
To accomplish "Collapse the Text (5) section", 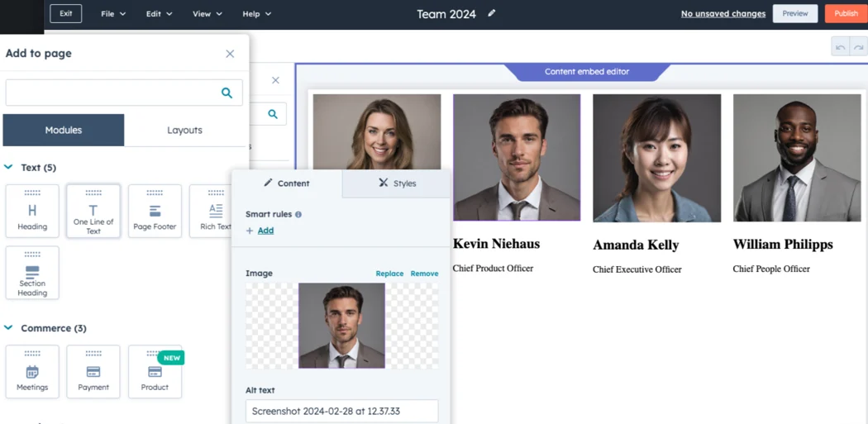I will coord(8,167).
